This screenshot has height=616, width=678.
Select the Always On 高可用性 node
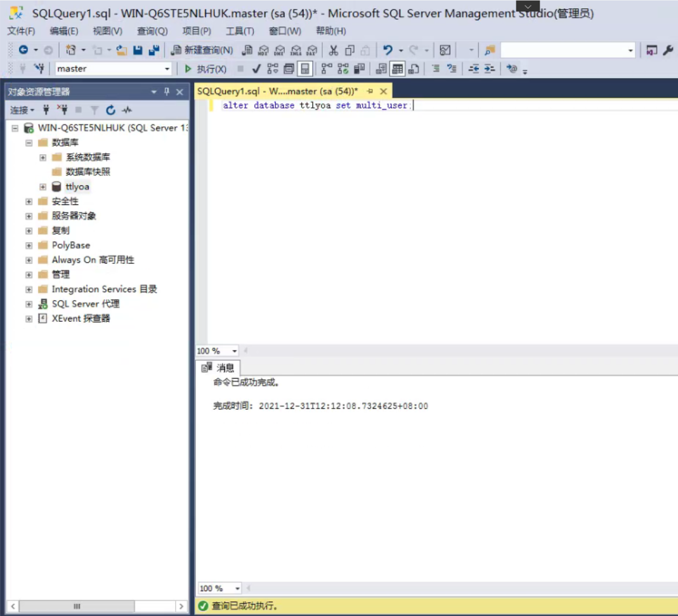click(93, 260)
